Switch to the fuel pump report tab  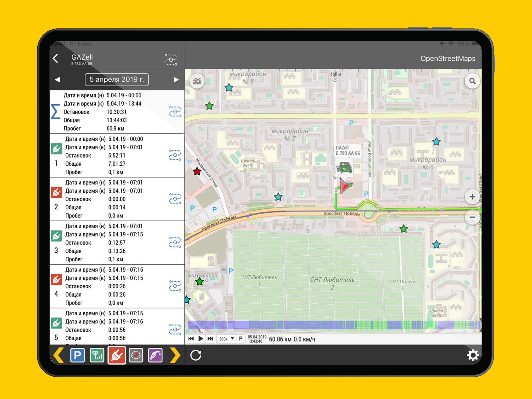pos(155,355)
